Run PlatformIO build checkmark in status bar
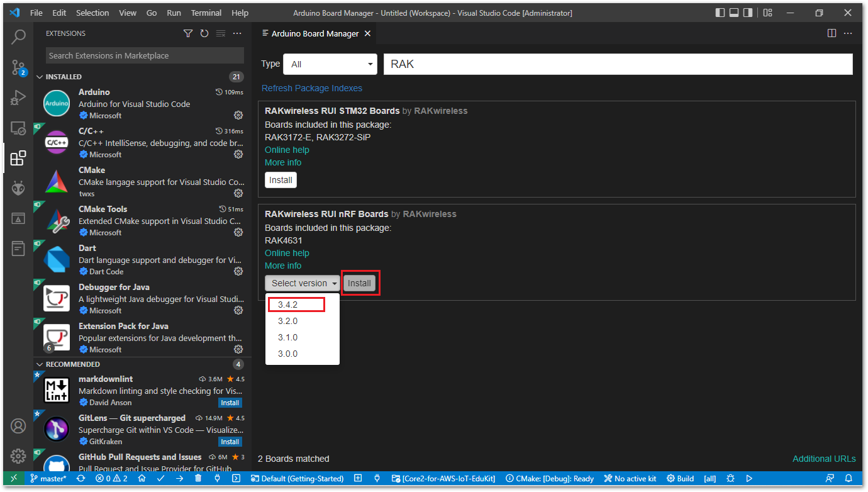The image size is (868, 492). pos(161,478)
